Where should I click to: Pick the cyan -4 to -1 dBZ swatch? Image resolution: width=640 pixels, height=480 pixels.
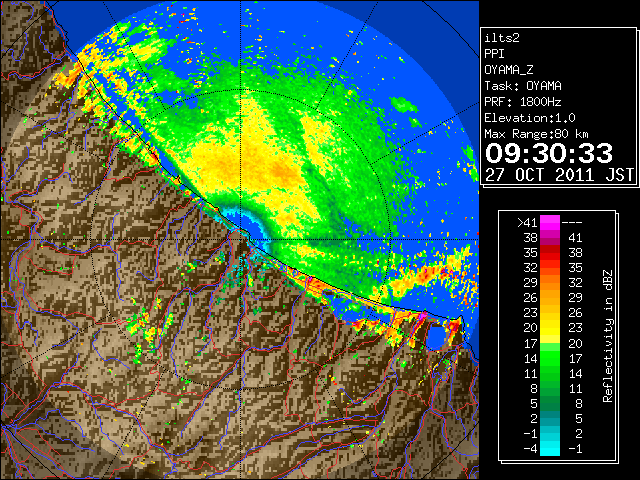click(x=550, y=449)
